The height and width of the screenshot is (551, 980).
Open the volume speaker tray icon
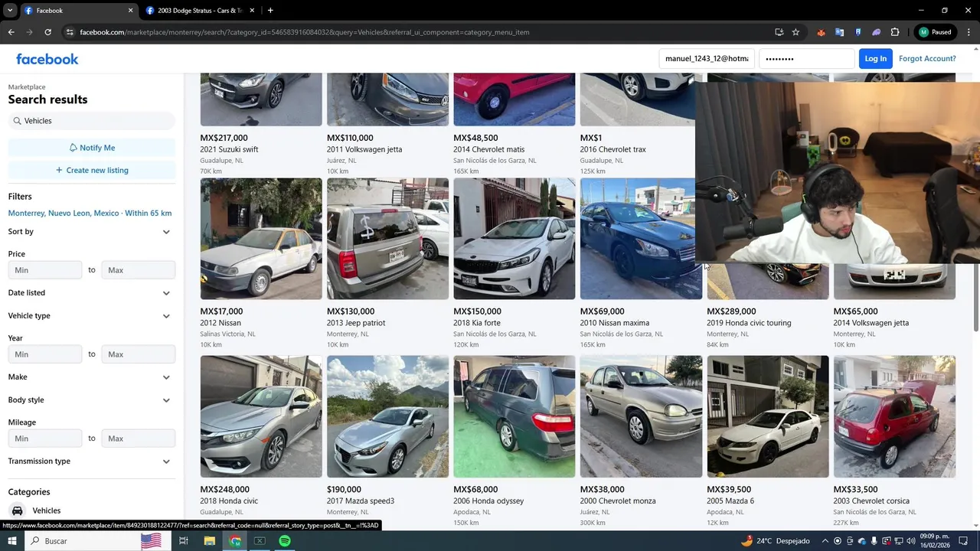(911, 541)
